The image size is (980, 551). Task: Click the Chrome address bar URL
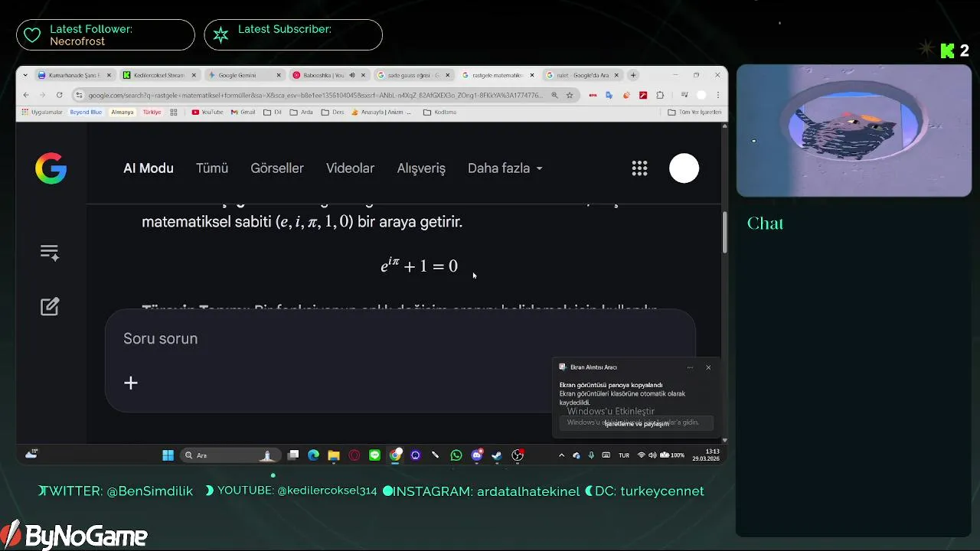click(x=315, y=95)
